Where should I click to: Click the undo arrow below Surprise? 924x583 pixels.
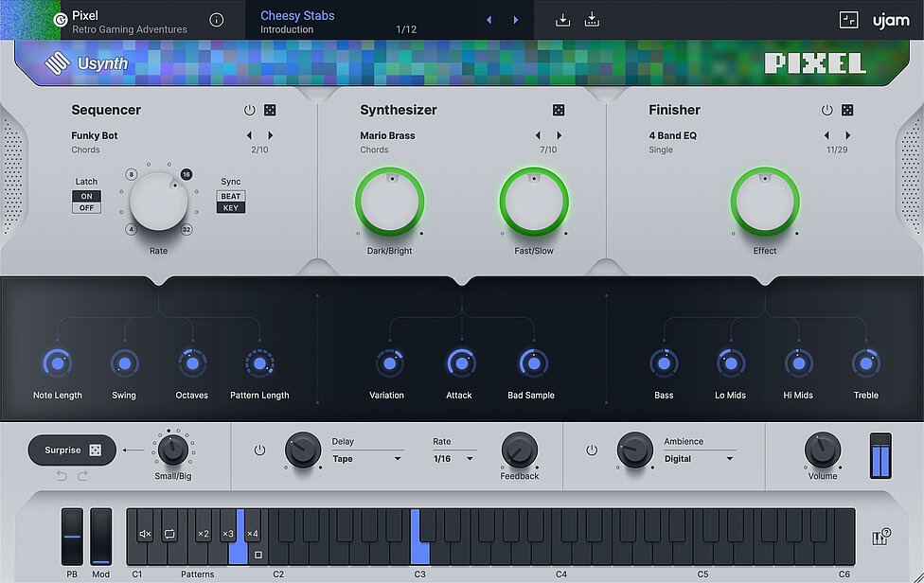(x=62, y=475)
